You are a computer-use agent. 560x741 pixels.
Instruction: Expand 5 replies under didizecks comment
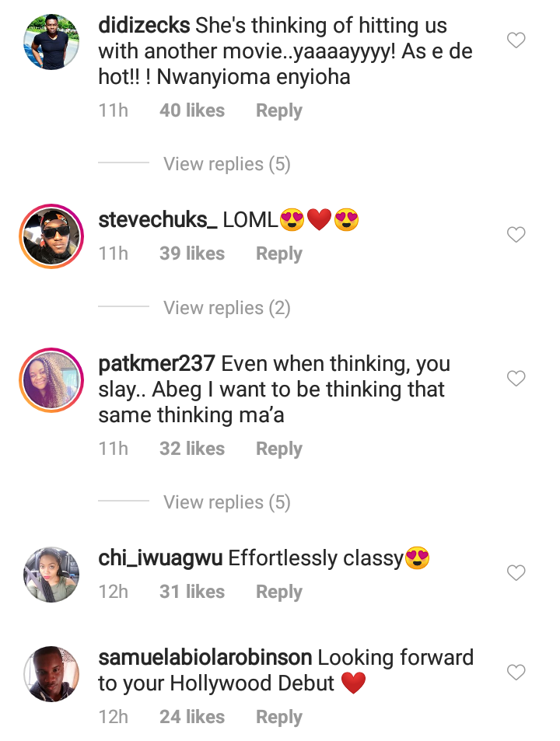click(x=226, y=164)
